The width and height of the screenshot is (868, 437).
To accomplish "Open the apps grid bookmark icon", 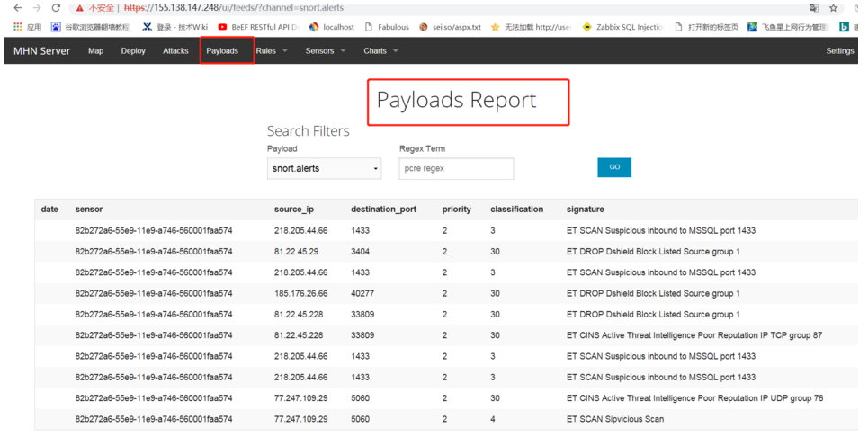I will pyautogui.click(x=18, y=27).
